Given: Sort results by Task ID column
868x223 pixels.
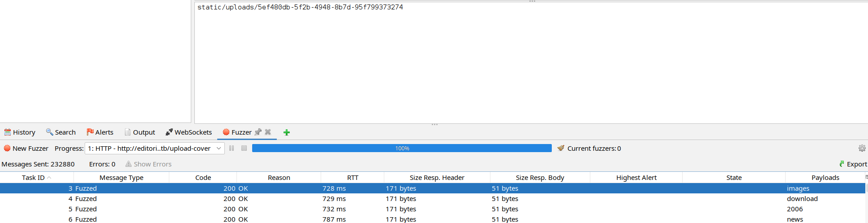Looking at the screenshot, I should [34, 178].
